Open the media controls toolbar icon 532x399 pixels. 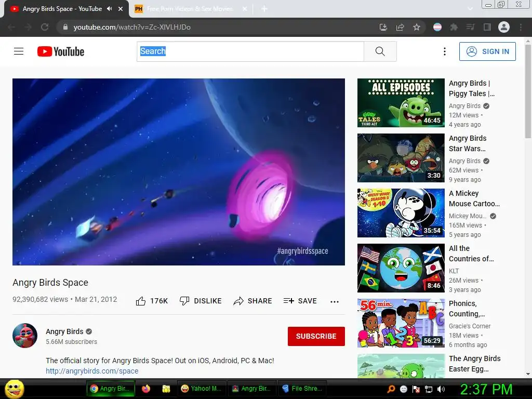pyautogui.click(x=471, y=27)
